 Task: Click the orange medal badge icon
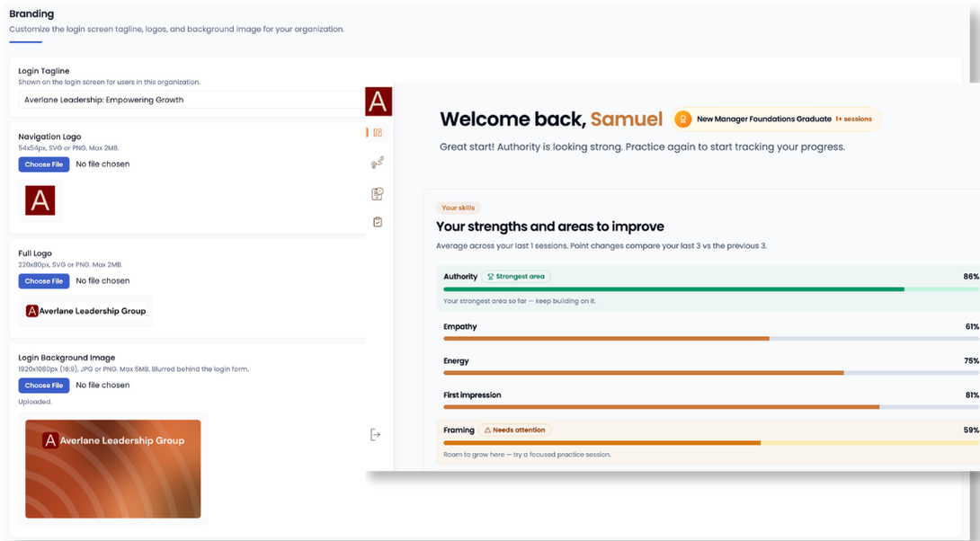(683, 119)
